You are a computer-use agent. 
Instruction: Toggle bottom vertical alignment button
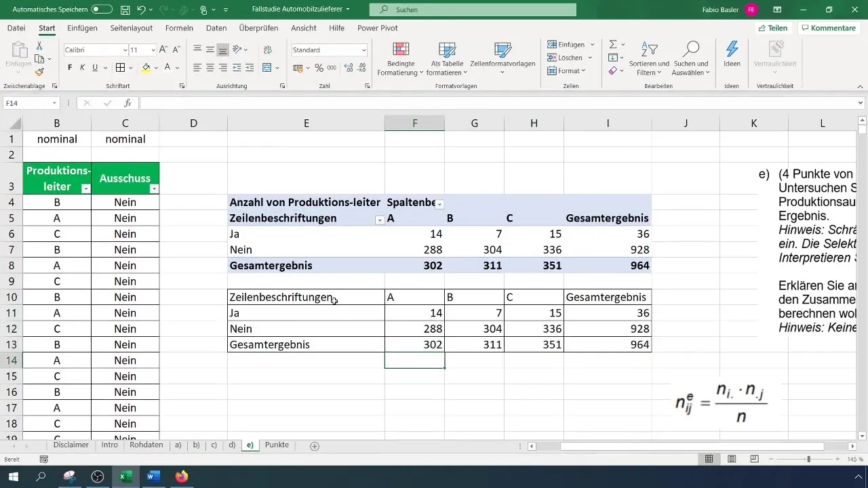coord(223,50)
